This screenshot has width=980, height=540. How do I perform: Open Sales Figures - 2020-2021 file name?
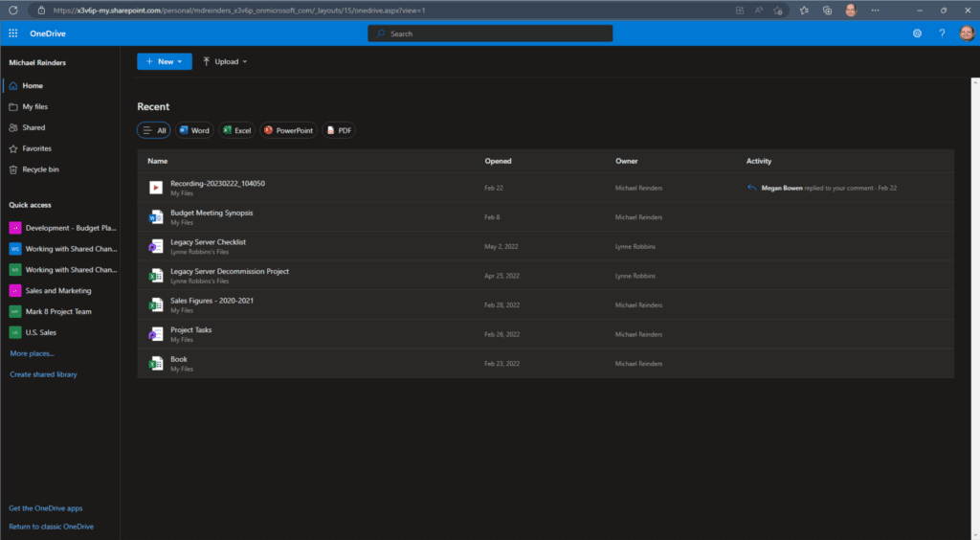[212, 301]
